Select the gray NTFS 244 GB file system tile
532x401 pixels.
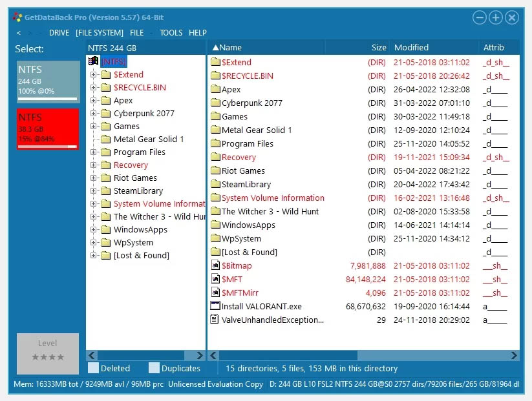[x=48, y=82]
